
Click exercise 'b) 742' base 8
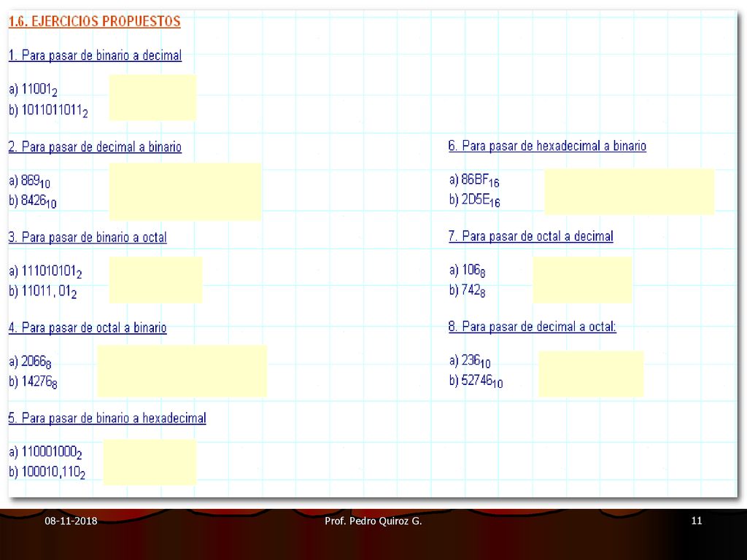[x=467, y=290]
